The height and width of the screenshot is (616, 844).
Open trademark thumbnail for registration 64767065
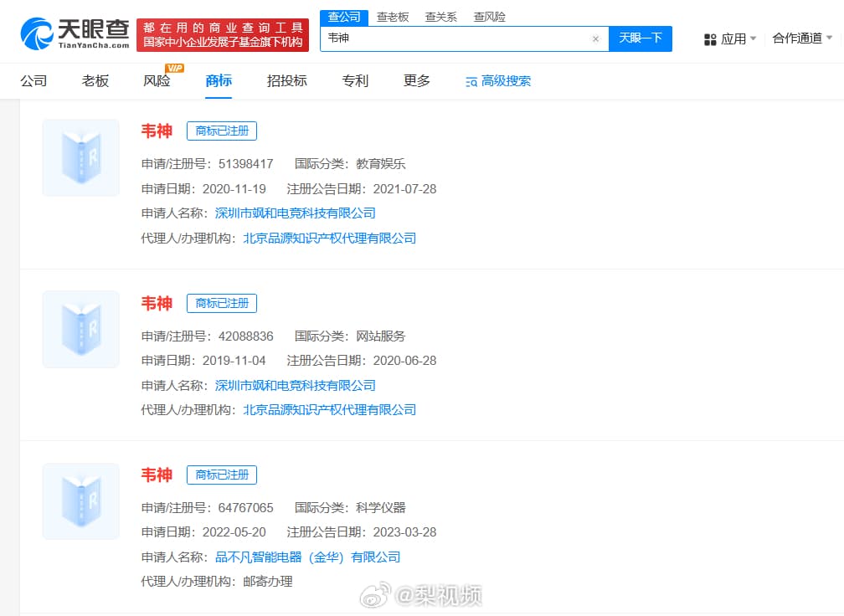(x=80, y=501)
